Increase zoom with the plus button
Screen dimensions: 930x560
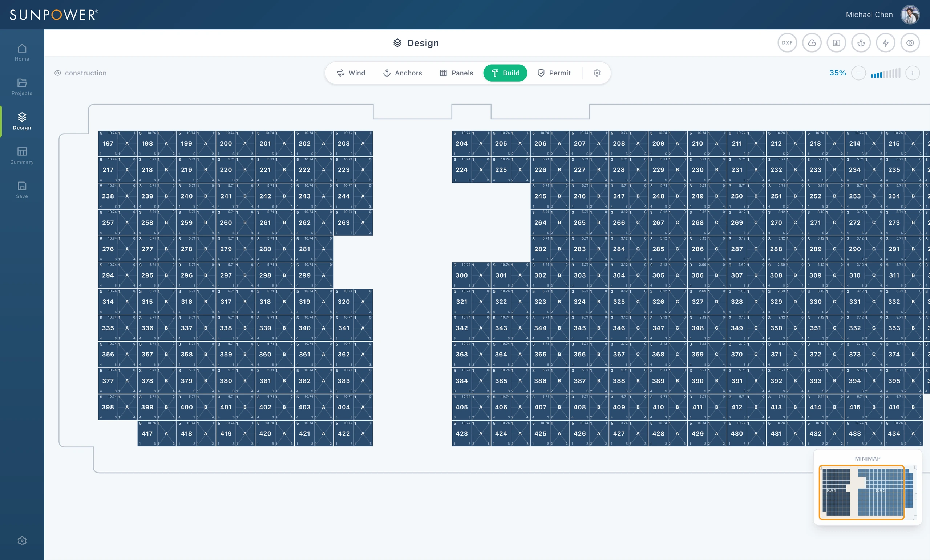tap(912, 73)
